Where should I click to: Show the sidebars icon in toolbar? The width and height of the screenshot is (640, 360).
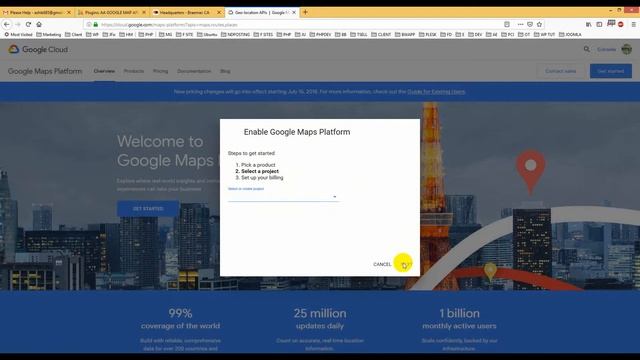pyautogui.click(x=599, y=24)
